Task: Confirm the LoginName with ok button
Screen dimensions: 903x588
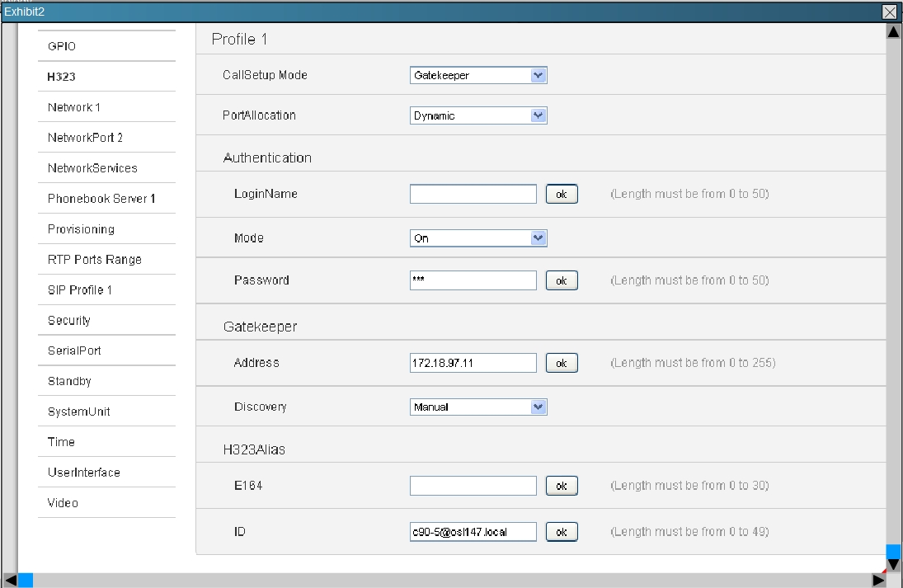Action: [562, 194]
